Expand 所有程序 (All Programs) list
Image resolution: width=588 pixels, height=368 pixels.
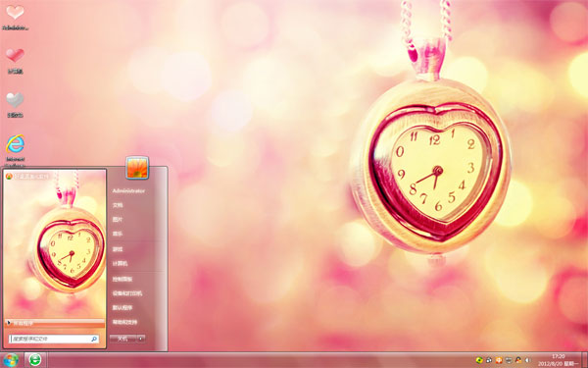(x=55, y=323)
